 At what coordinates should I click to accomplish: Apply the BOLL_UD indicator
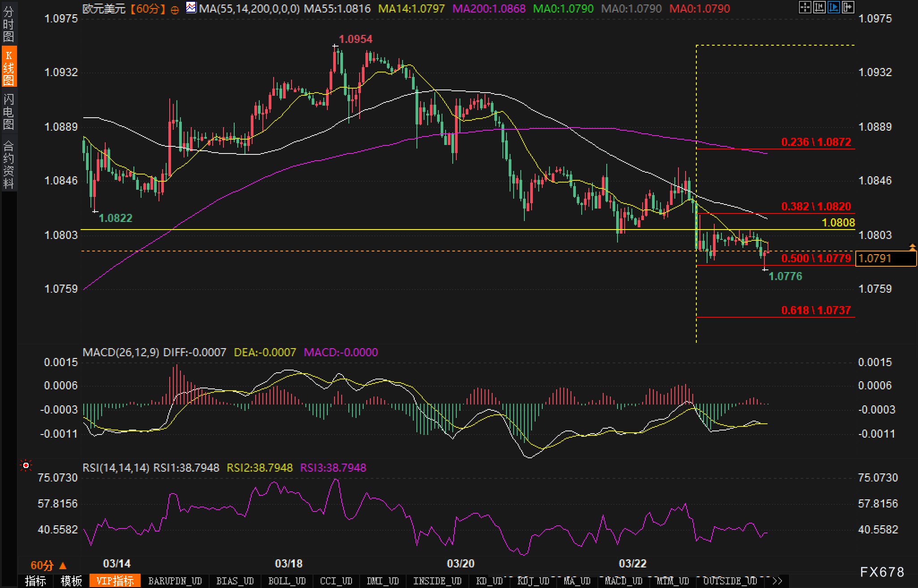coord(287,581)
